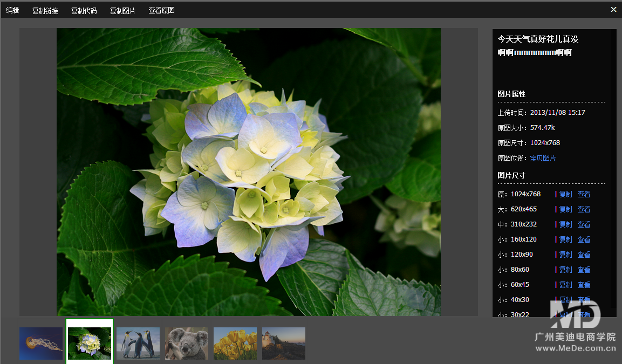This screenshot has height=364, width=622.
Task: Close the image viewer with the X
Action: click(x=613, y=9)
